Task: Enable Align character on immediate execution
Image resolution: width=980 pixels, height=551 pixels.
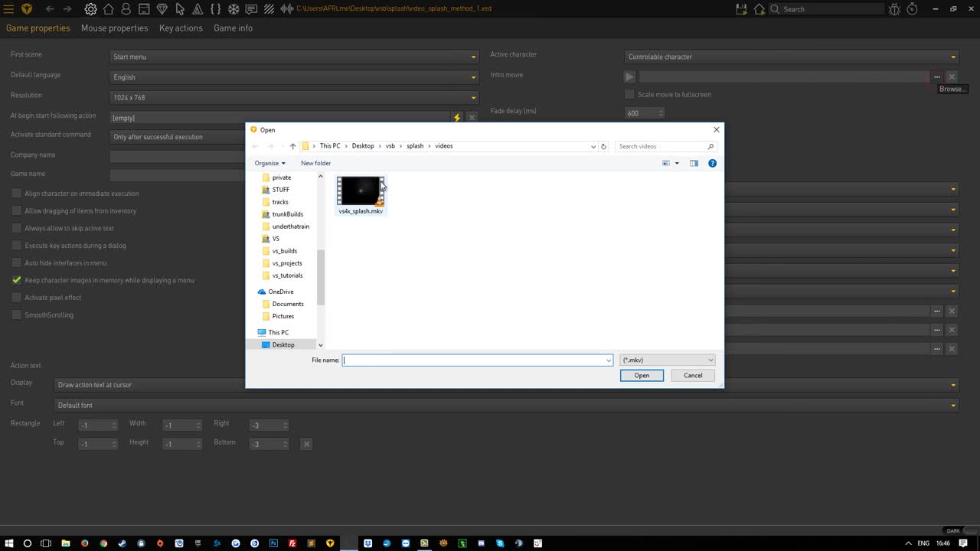Action: (x=16, y=194)
